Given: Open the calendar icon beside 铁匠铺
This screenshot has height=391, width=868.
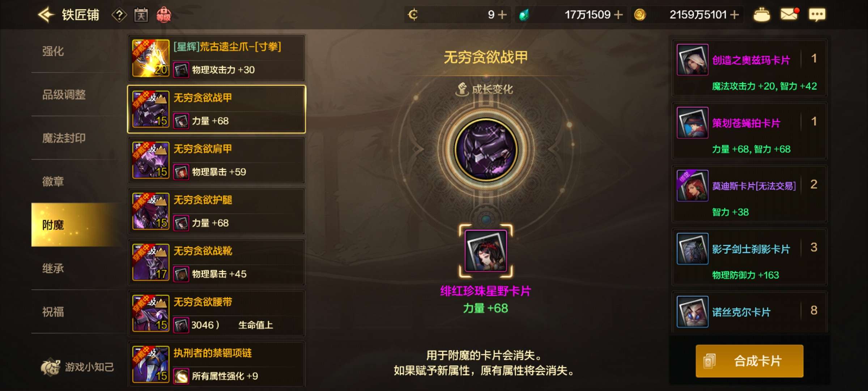Looking at the screenshot, I should click(141, 15).
